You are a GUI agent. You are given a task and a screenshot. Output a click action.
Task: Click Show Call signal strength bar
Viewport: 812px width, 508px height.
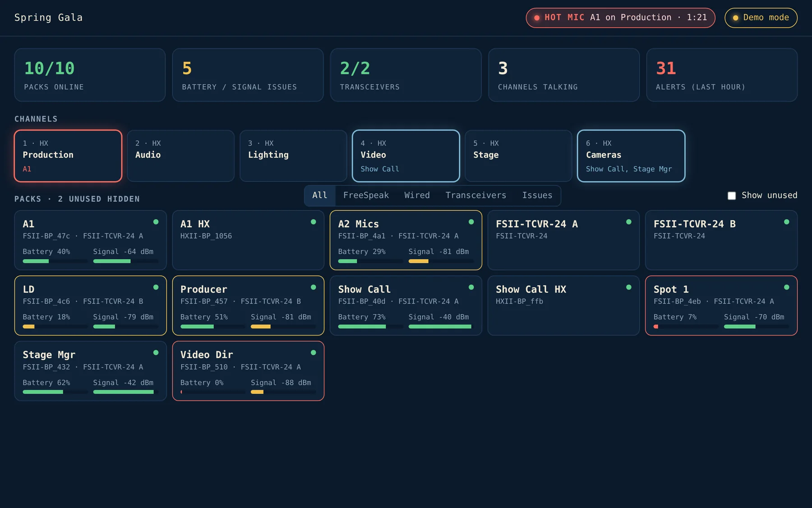point(441,326)
